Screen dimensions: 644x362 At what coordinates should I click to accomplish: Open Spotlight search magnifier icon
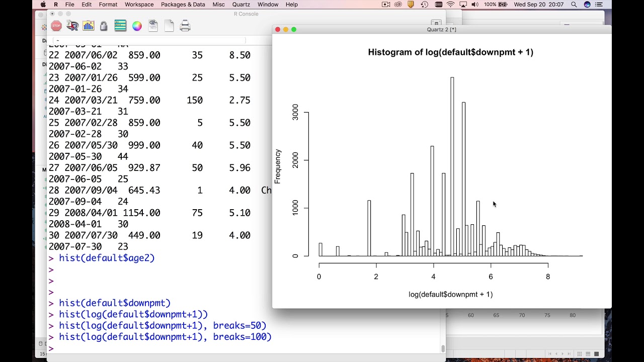point(574,5)
